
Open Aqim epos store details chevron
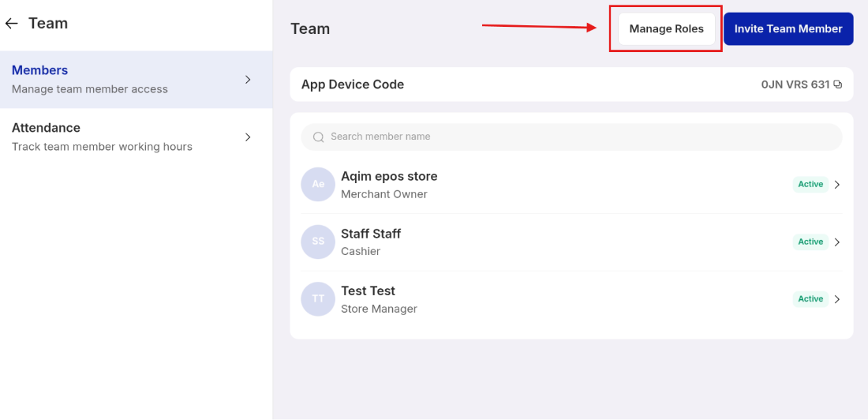coord(837,185)
